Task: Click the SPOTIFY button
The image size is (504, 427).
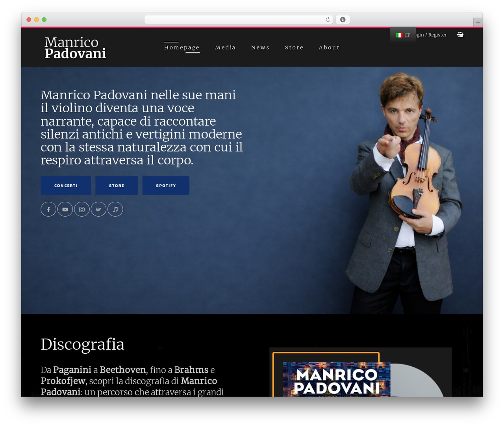Action: click(166, 186)
